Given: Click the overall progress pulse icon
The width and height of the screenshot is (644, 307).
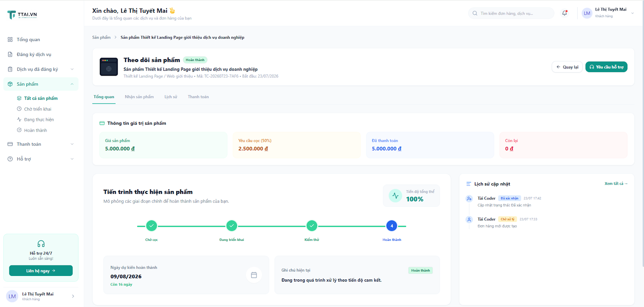Looking at the screenshot, I should (395, 196).
